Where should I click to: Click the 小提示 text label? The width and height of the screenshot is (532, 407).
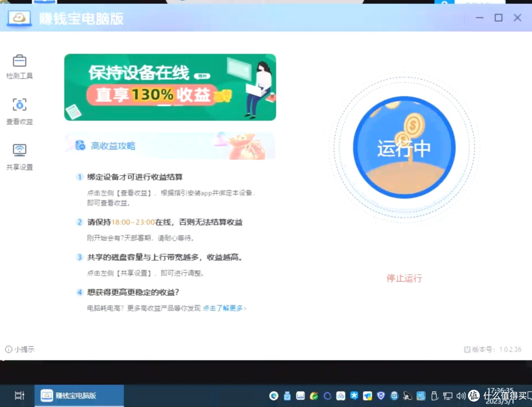(25, 349)
